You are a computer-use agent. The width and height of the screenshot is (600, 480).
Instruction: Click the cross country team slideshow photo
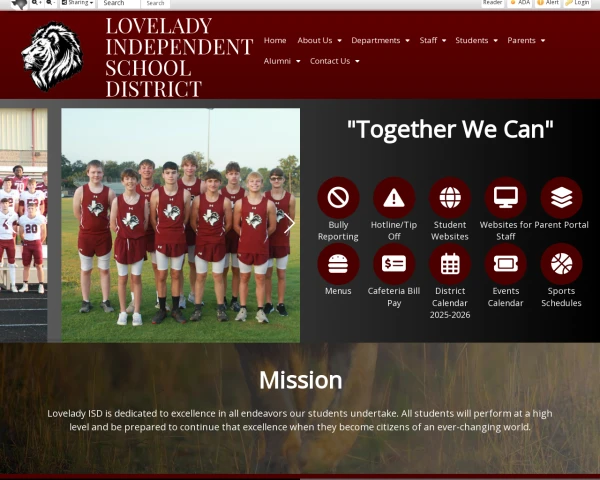point(181,225)
